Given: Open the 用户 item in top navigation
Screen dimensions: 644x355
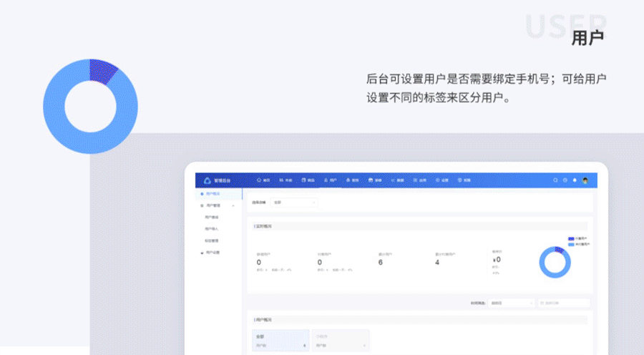Looking at the screenshot, I should [x=330, y=180].
